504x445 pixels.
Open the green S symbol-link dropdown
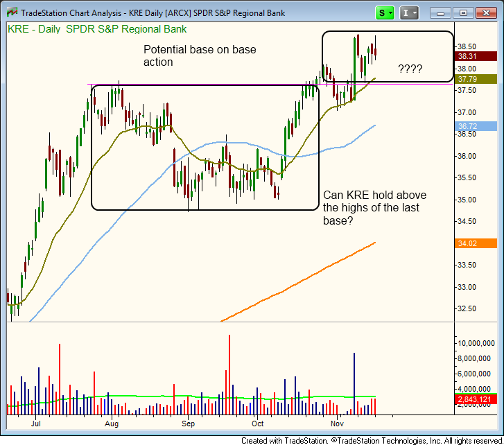point(385,13)
